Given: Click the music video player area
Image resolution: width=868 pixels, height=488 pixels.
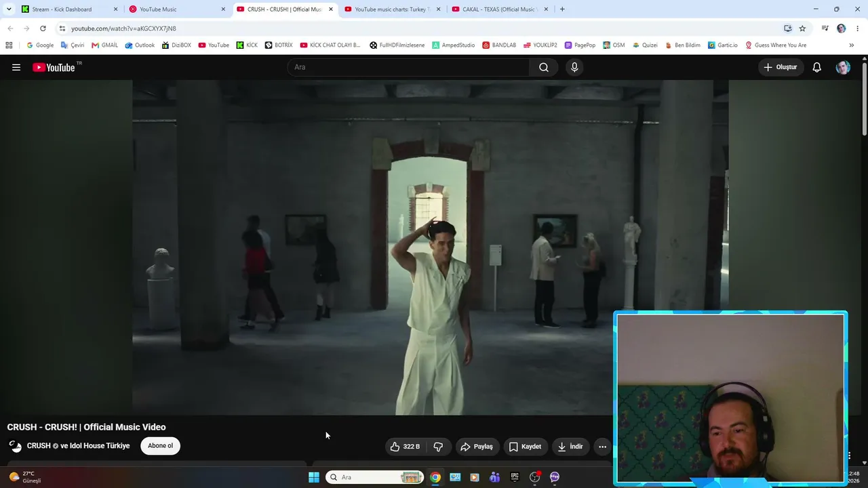Looking at the screenshot, I should 431,247.
